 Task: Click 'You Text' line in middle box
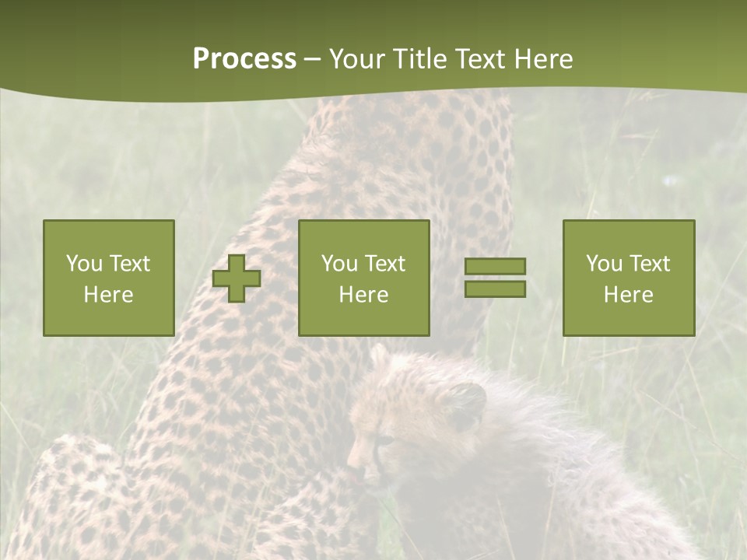(363, 264)
